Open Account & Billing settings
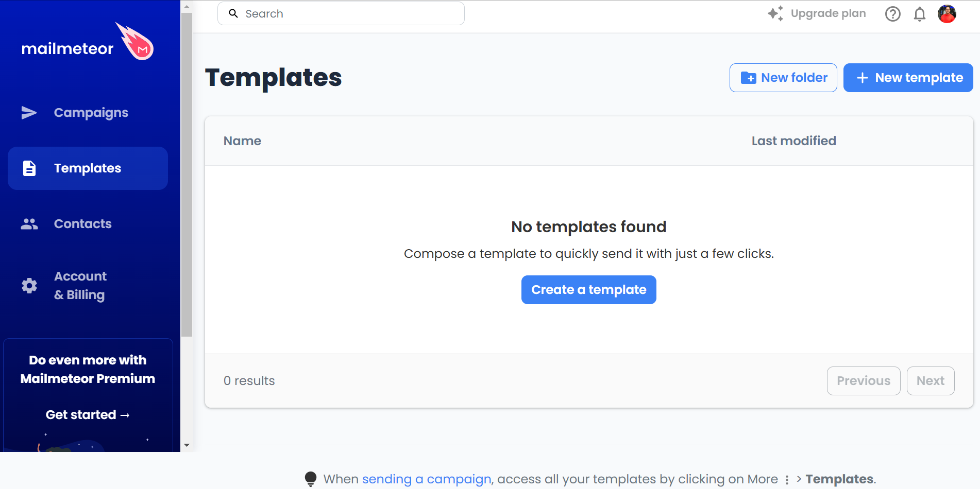The image size is (980, 489). pos(80,286)
